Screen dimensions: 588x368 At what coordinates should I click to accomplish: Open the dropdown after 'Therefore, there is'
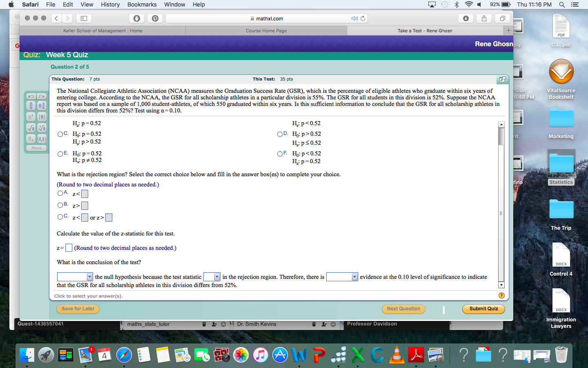[x=342, y=277]
